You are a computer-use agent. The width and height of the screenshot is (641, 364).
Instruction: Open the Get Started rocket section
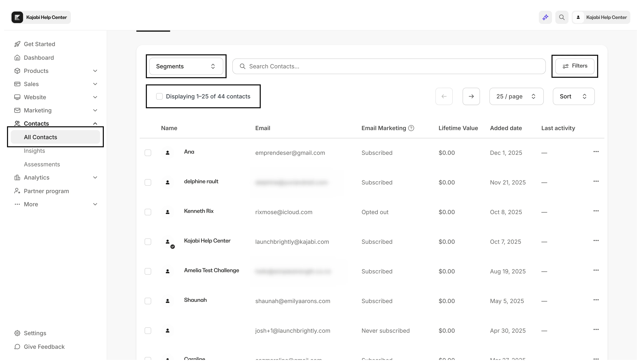(17, 44)
